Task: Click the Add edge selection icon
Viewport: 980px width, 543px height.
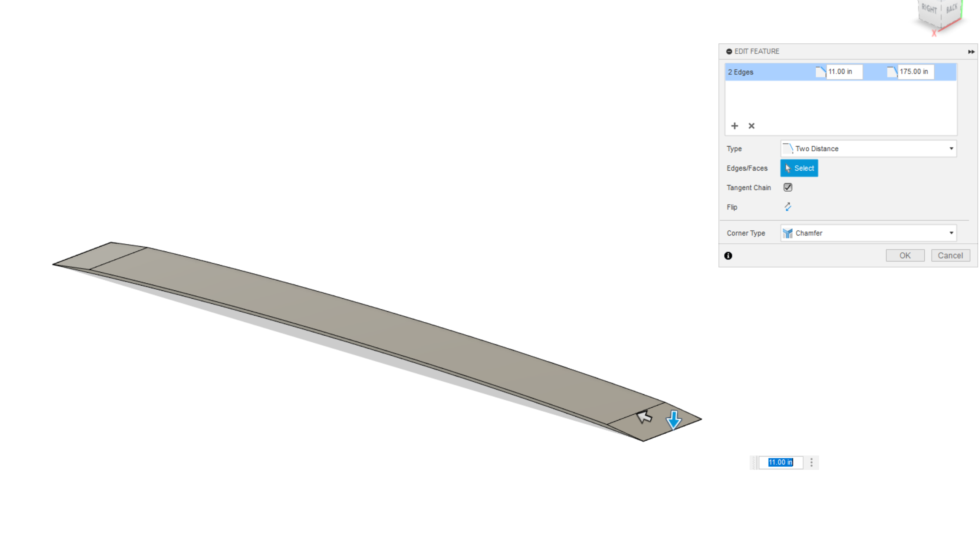Action: [734, 126]
